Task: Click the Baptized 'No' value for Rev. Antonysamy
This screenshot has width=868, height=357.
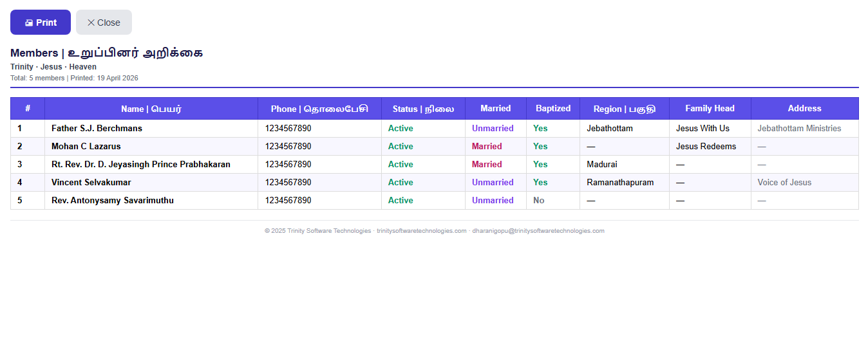Action: 539,201
